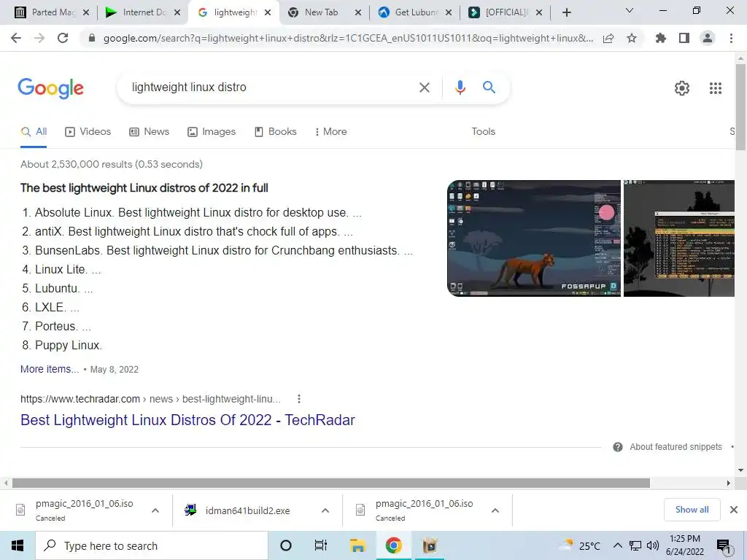Select the Books search filter

coord(275,132)
